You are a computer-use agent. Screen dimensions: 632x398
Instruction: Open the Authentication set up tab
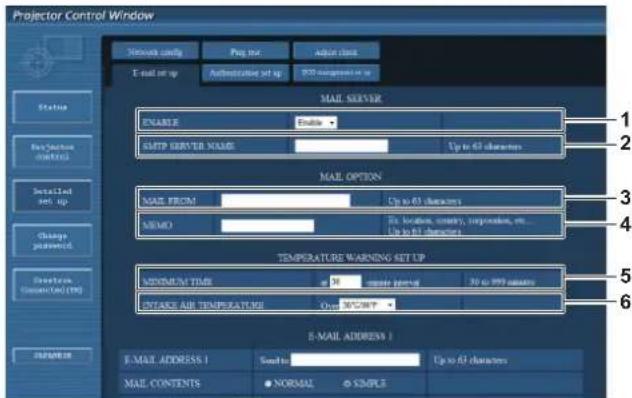(x=245, y=73)
